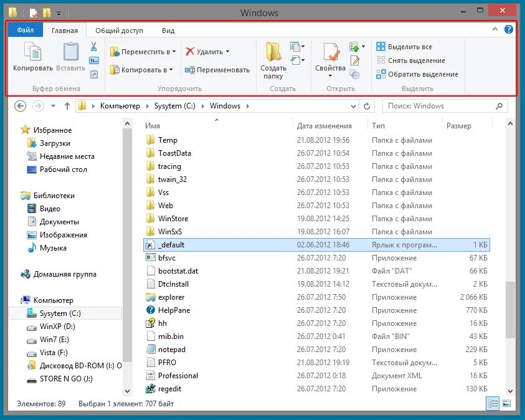Click the blue Help question icon
The width and height of the screenshot is (525, 420).
click(508, 29)
